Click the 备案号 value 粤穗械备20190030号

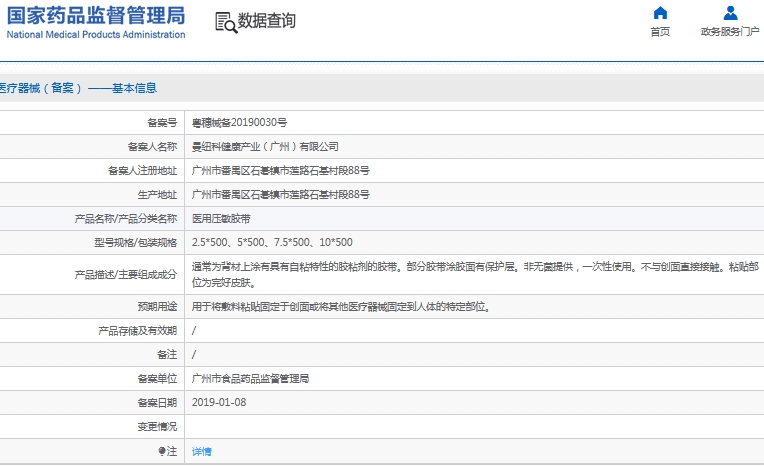pos(239,122)
